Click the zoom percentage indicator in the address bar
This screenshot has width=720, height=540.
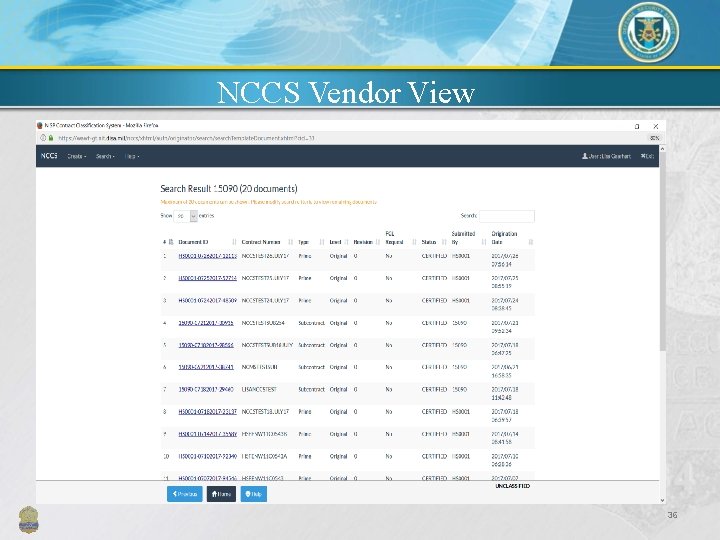[654, 138]
